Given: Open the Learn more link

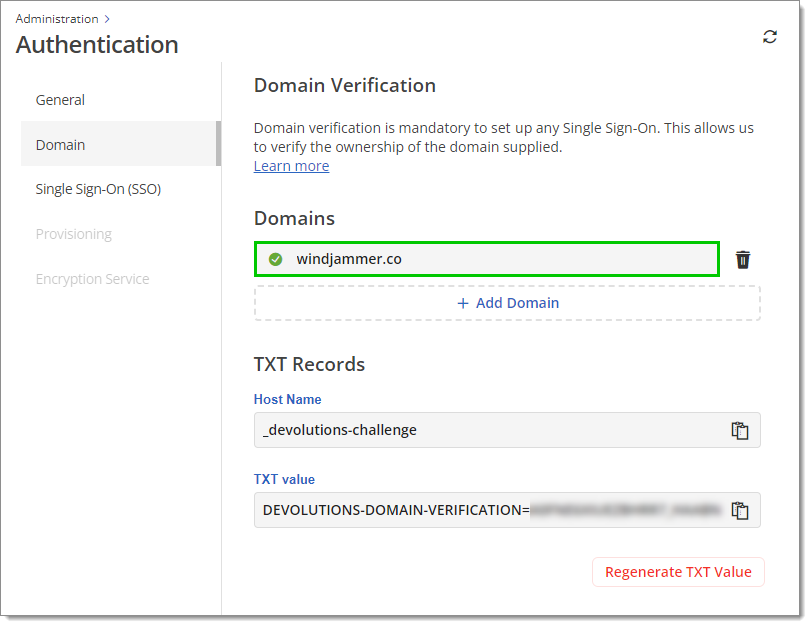Looking at the screenshot, I should 291,166.
